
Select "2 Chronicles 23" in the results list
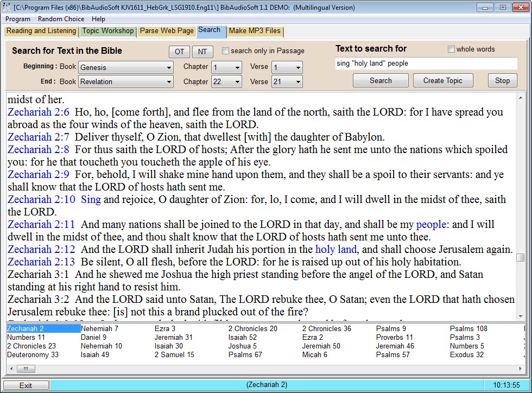pos(31,346)
